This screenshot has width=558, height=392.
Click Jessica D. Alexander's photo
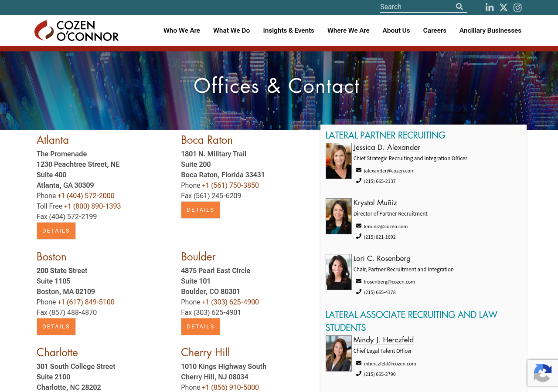(339, 161)
